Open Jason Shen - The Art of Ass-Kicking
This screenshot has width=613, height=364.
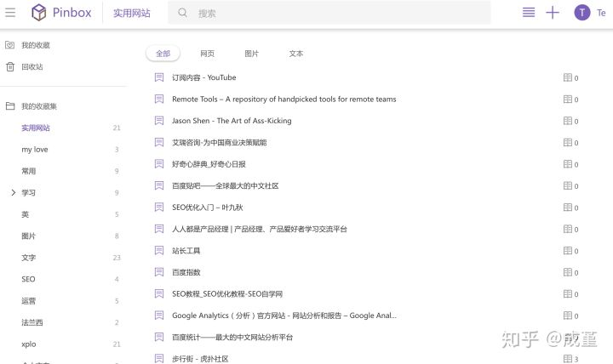tap(232, 121)
